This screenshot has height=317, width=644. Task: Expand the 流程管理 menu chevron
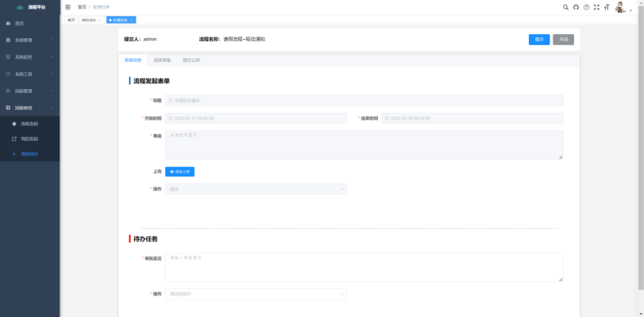52,91
